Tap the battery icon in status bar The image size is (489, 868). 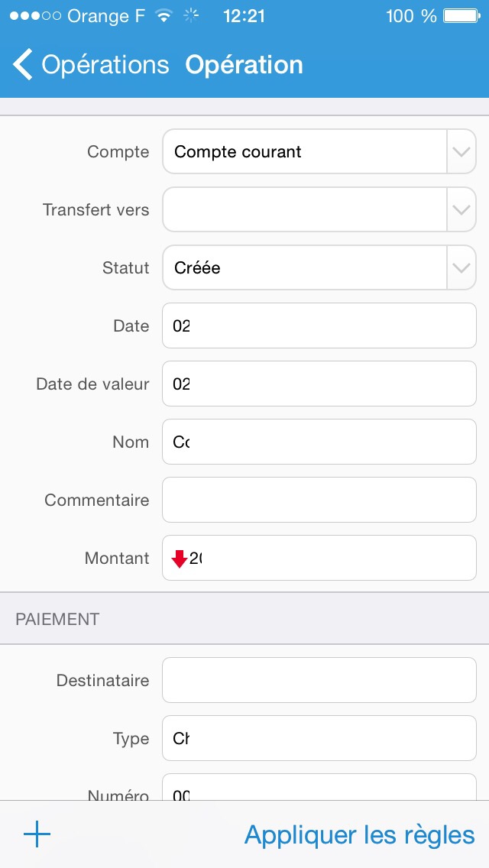point(461,16)
